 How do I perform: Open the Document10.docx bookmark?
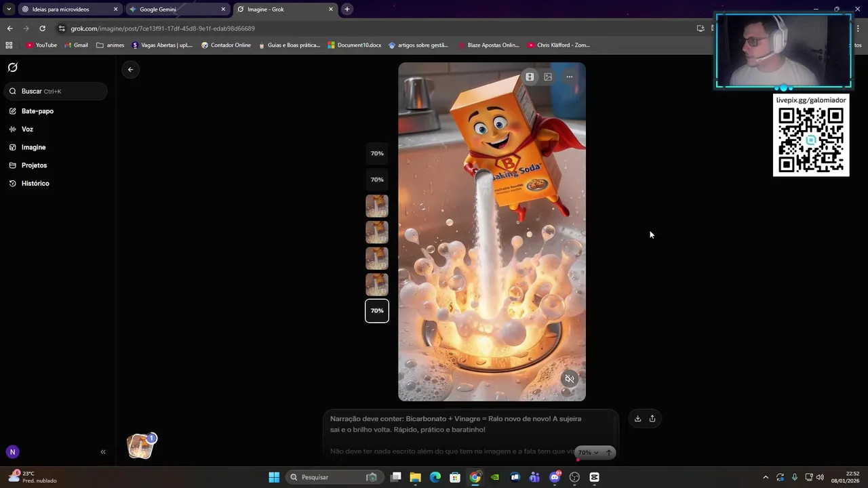[354, 45]
